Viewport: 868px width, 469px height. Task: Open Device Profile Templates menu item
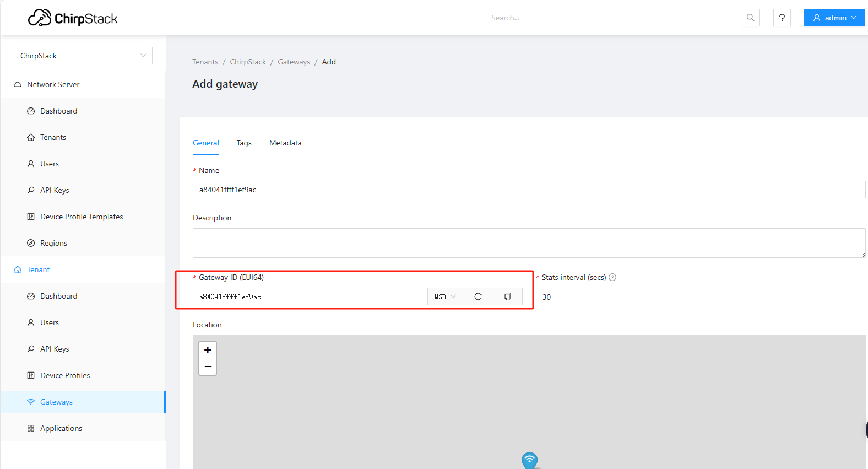(x=83, y=217)
